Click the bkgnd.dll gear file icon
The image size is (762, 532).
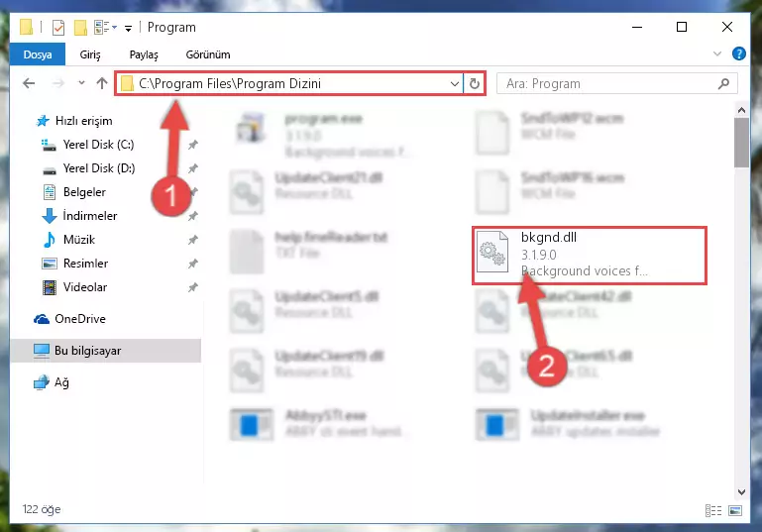[x=492, y=252]
